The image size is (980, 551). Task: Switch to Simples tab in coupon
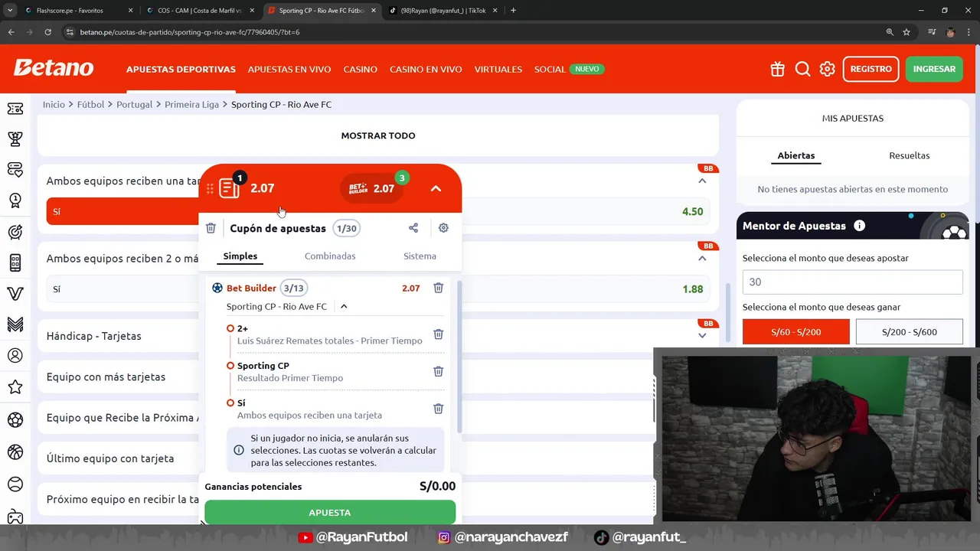240,256
